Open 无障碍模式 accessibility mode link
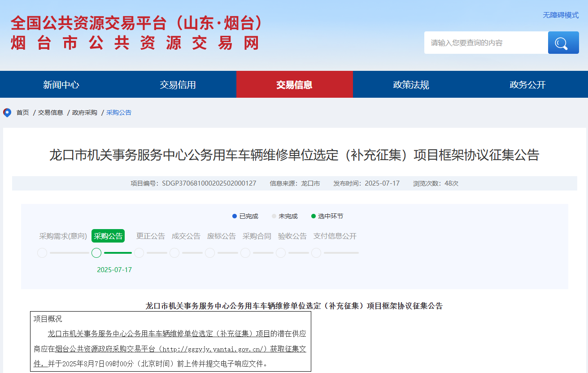Image resolution: width=588 pixels, height=373 pixels. click(561, 15)
